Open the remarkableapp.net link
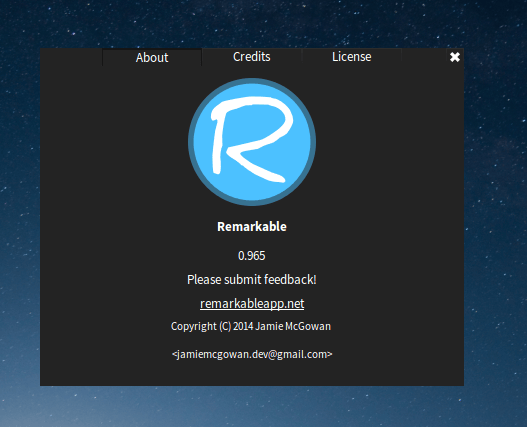This screenshot has height=427, width=527. pos(252,304)
